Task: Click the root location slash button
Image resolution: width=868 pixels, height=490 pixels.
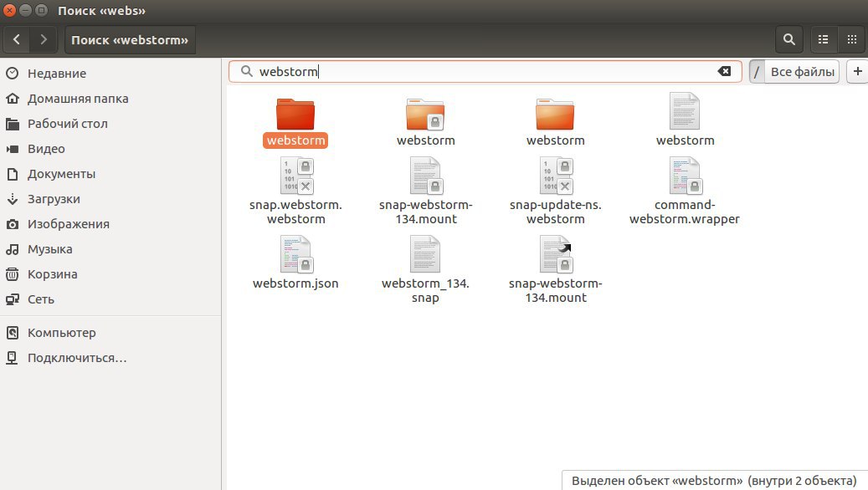Action: [757, 72]
